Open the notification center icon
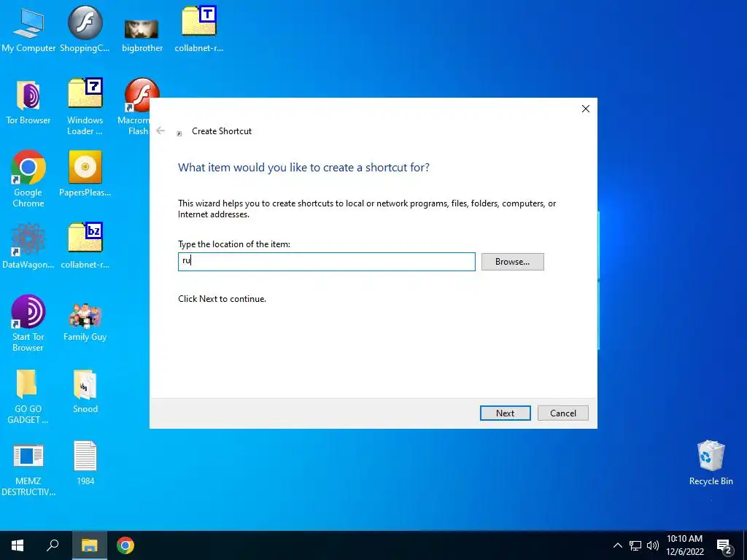This screenshot has width=747, height=560. tap(724, 546)
